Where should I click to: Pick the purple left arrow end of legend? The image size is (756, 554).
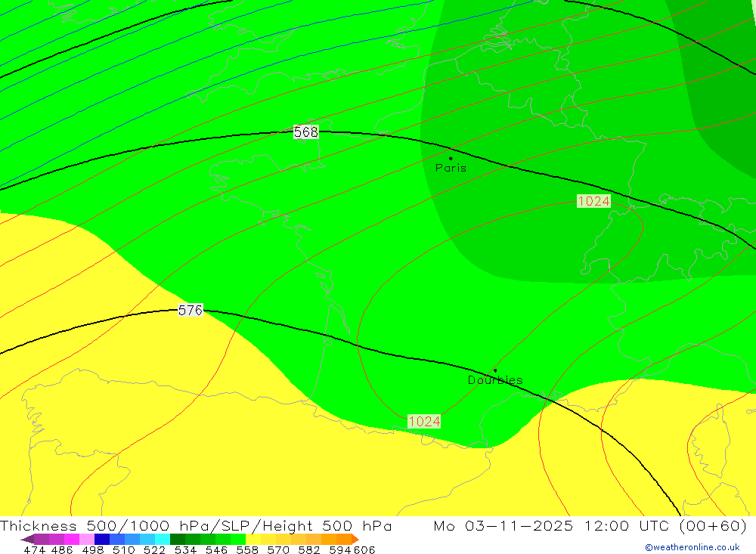point(27,539)
